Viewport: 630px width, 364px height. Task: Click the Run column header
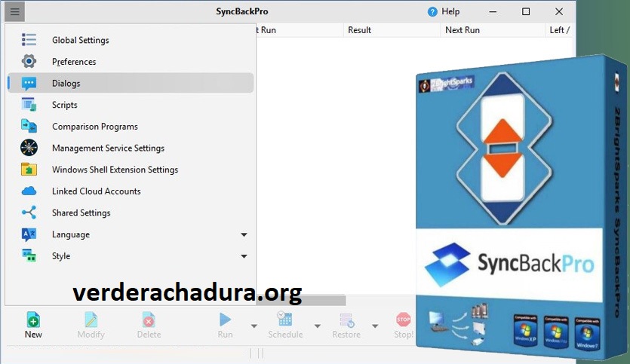coord(300,30)
